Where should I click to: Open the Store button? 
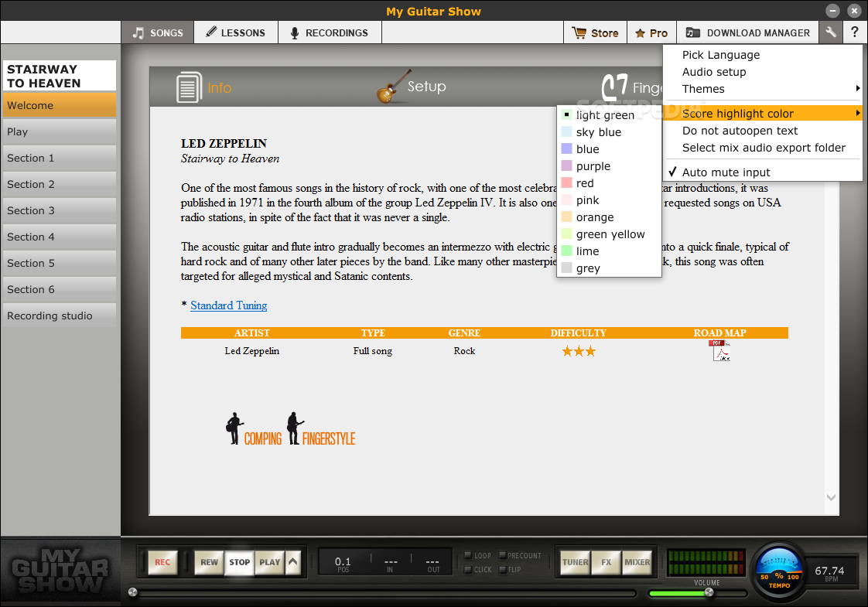pos(595,32)
